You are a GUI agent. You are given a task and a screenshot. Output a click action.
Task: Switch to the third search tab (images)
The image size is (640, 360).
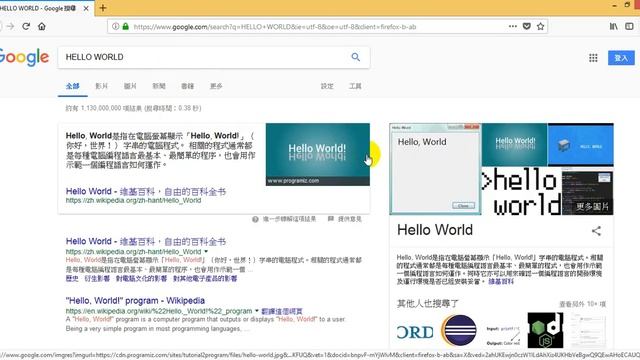pyautogui.click(x=130, y=86)
